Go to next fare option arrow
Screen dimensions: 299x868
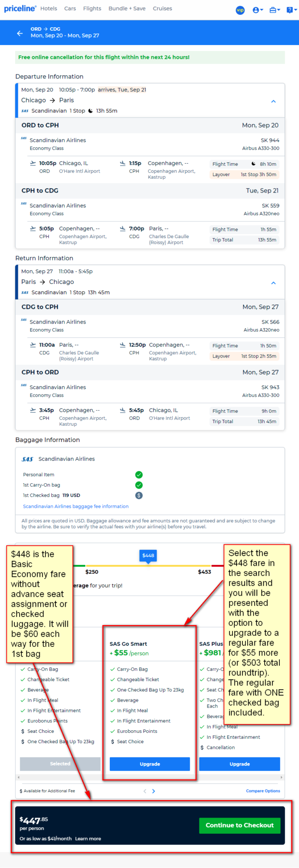154,791
